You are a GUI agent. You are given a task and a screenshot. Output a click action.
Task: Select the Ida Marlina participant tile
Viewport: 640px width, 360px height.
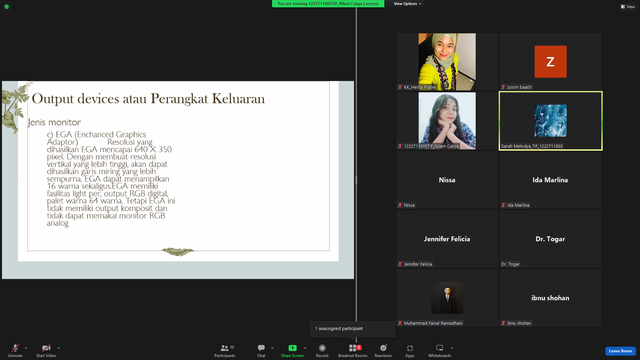pyautogui.click(x=550, y=180)
